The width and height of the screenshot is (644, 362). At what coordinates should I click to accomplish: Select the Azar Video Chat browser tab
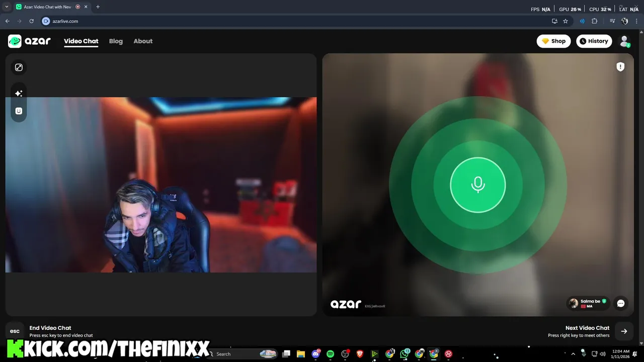(52, 7)
